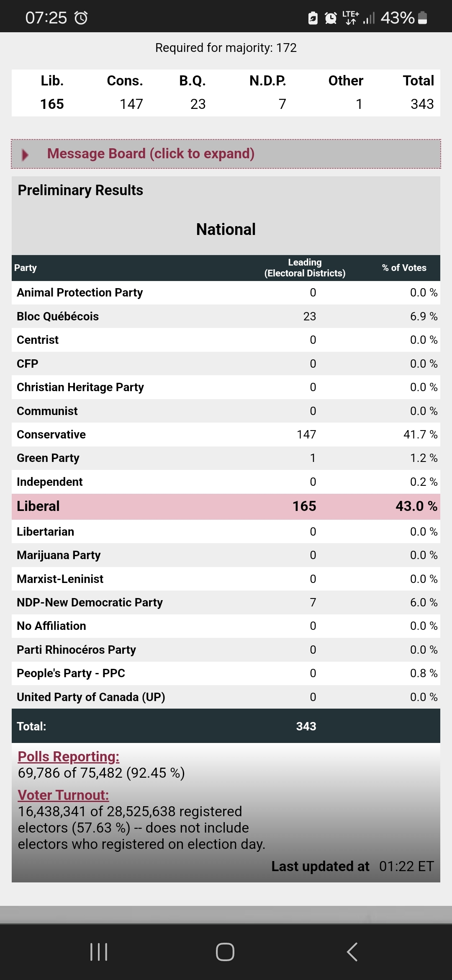This screenshot has height=980, width=452.
Task: Tap the battery saver status icon
Action: coord(313,18)
